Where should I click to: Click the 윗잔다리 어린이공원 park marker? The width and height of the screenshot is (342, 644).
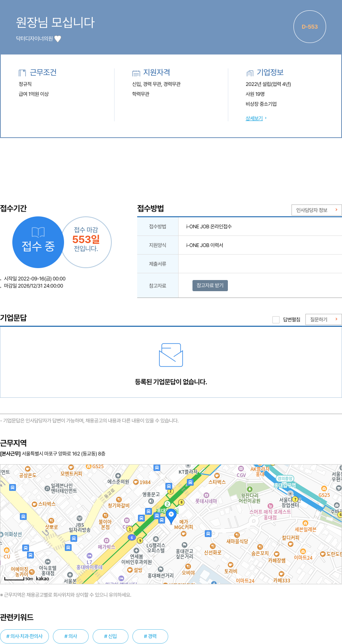pyautogui.click(x=250, y=489)
